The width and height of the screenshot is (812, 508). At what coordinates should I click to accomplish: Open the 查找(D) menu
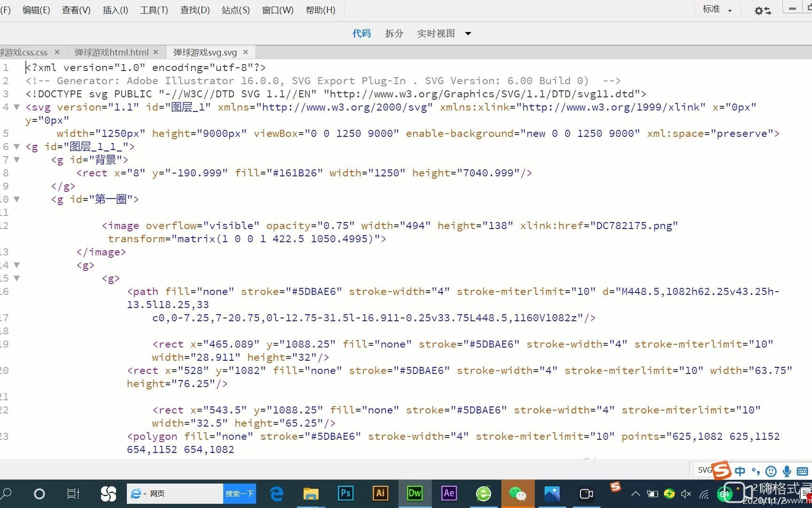[195, 10]
